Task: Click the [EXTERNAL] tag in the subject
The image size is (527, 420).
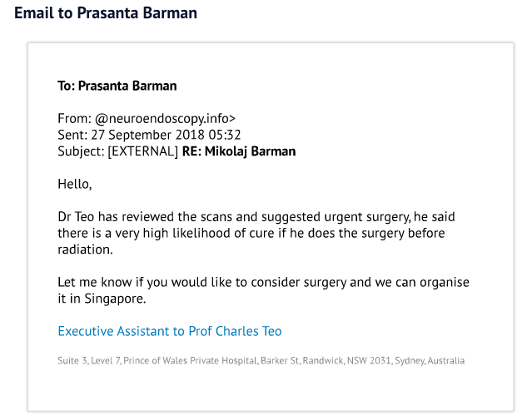Action: (142, 151)
